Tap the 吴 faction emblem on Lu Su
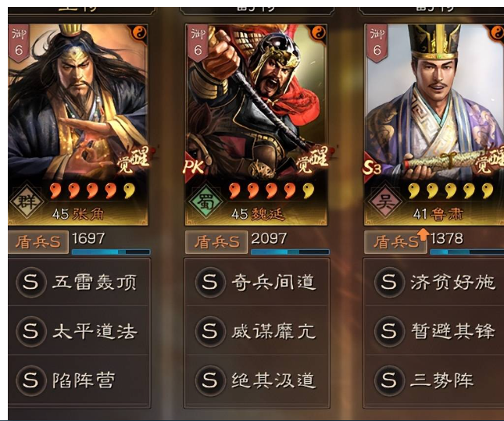The width and height of the screenshot is (504, 421). pos(384,202)
